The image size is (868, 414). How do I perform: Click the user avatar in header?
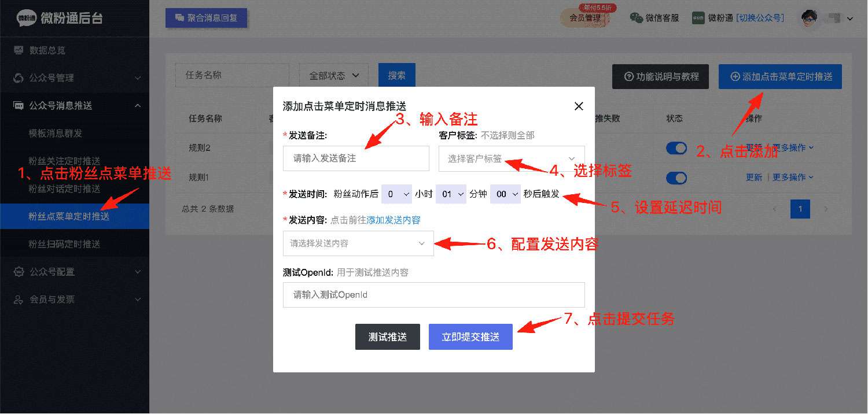pyautogui.click(x=809, y=18)
